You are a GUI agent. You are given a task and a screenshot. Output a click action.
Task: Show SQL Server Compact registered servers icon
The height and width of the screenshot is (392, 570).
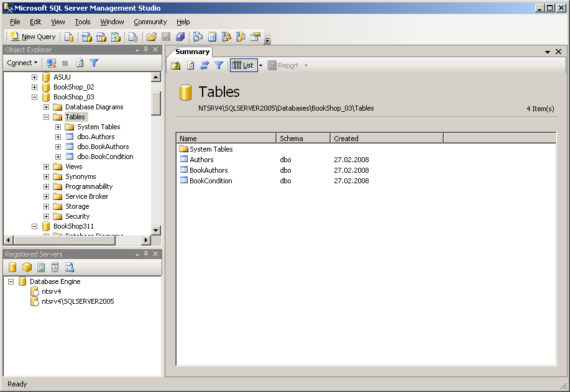55,267
